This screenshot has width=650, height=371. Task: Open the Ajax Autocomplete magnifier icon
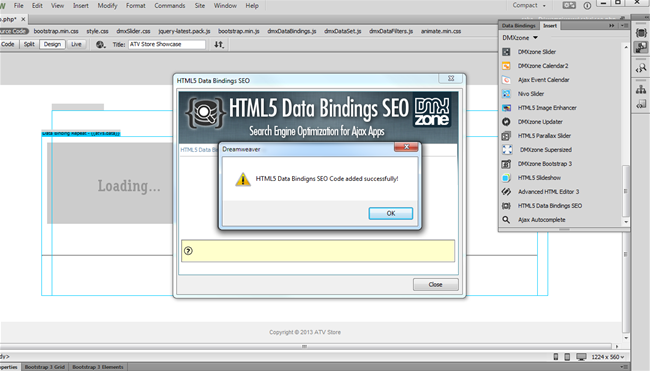coord(506,220)
